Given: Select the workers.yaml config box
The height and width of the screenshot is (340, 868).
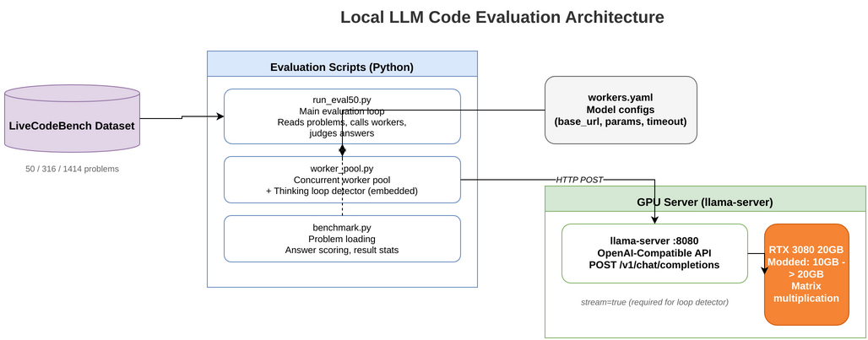Looking at the screenshot, I should coord(621,110).
